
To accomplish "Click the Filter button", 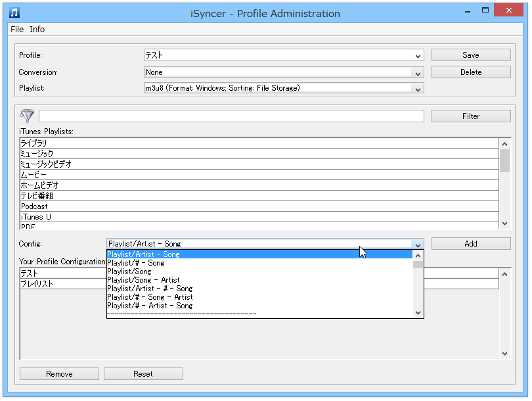I will point(471,116).
